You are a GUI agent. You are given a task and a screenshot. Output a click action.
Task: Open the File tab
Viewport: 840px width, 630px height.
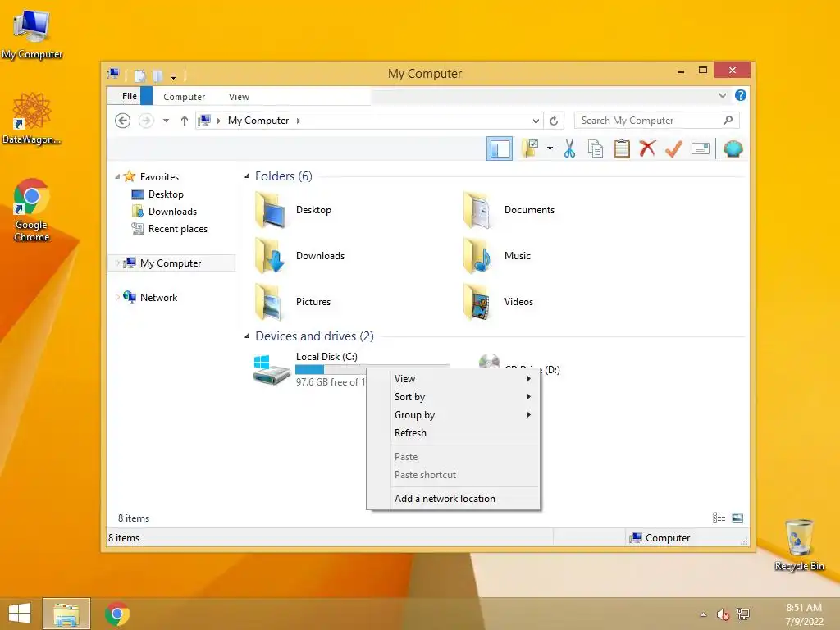click(129, 96)
